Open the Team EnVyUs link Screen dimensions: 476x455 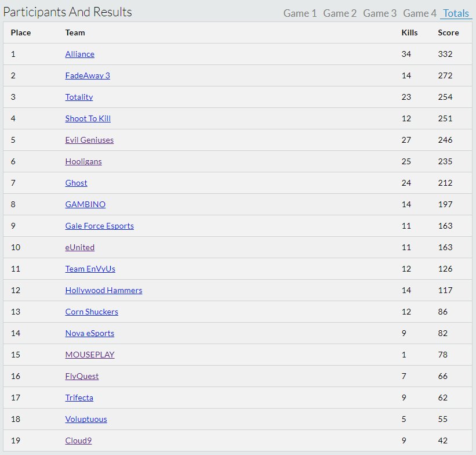coord(90,269)
